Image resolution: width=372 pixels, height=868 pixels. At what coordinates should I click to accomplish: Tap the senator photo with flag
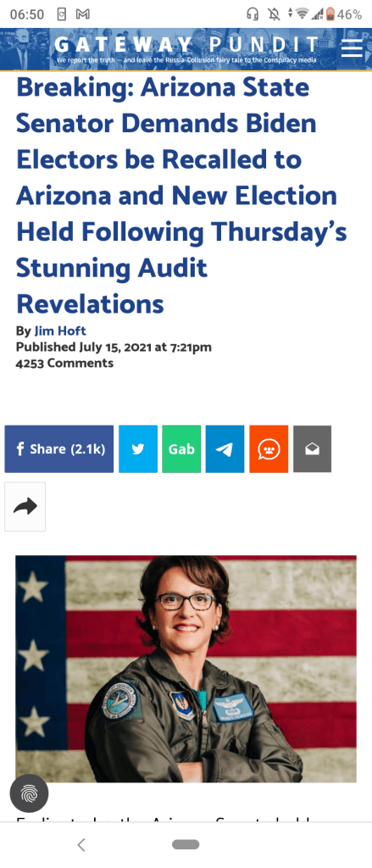(x=186, y=669)
